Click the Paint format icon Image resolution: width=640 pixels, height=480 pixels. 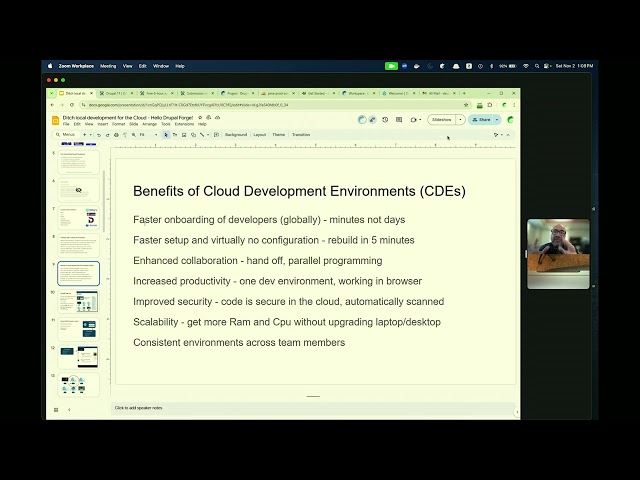[125, 135]
